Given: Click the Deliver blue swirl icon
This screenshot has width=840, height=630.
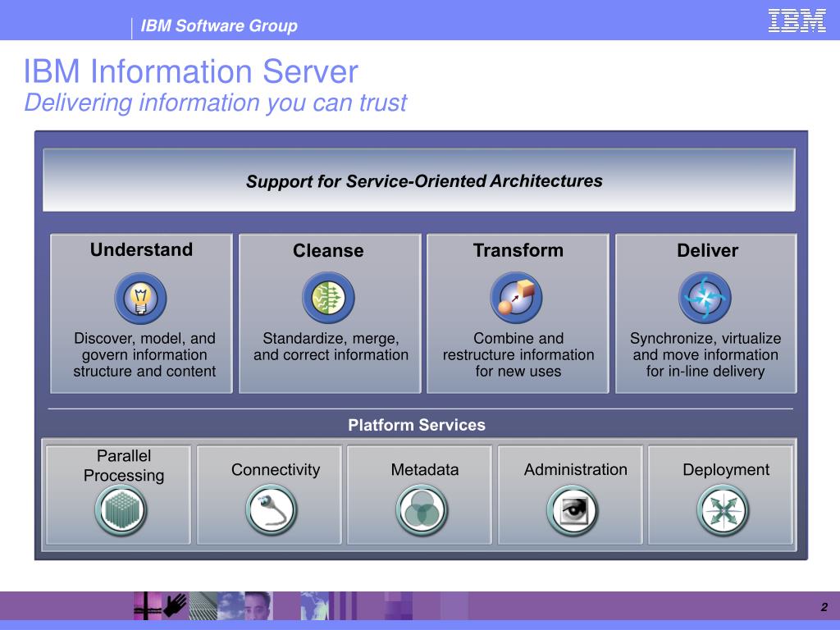Looking at the screenshot, I should pos(705,298).
